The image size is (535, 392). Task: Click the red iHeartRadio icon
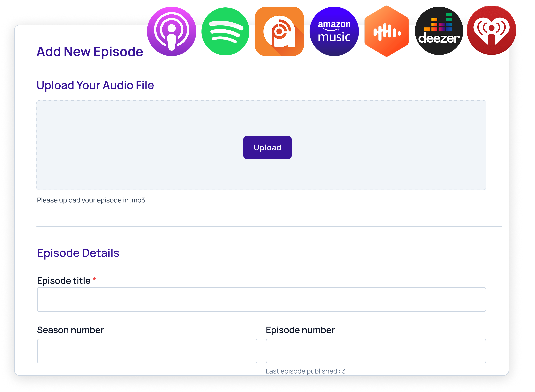click(x=491, y=30)
